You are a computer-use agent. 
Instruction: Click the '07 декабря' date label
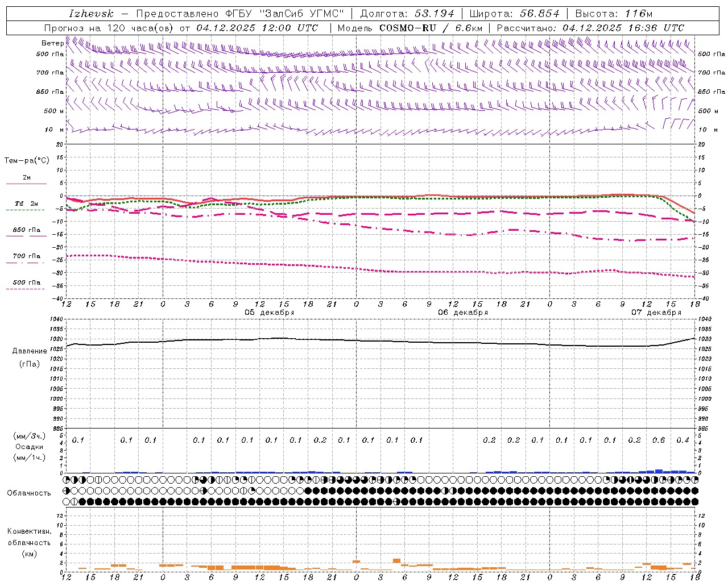tap(656, 313)
